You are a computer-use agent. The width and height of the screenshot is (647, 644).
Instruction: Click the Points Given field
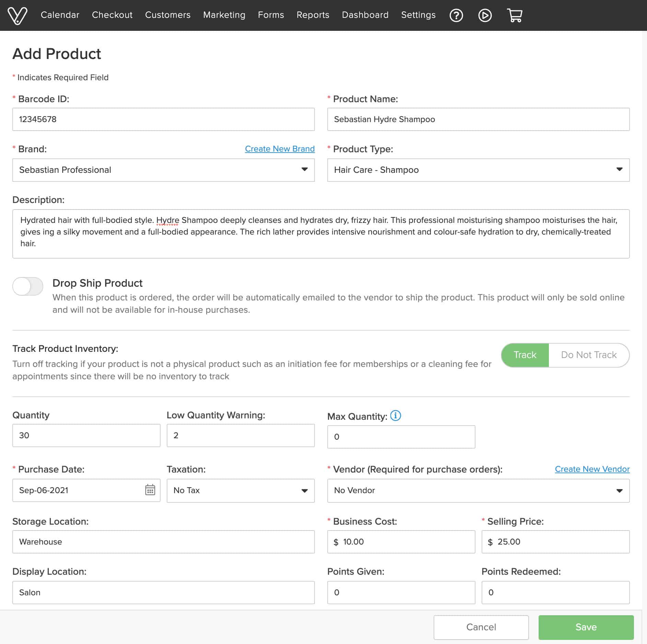pos(401,593)
